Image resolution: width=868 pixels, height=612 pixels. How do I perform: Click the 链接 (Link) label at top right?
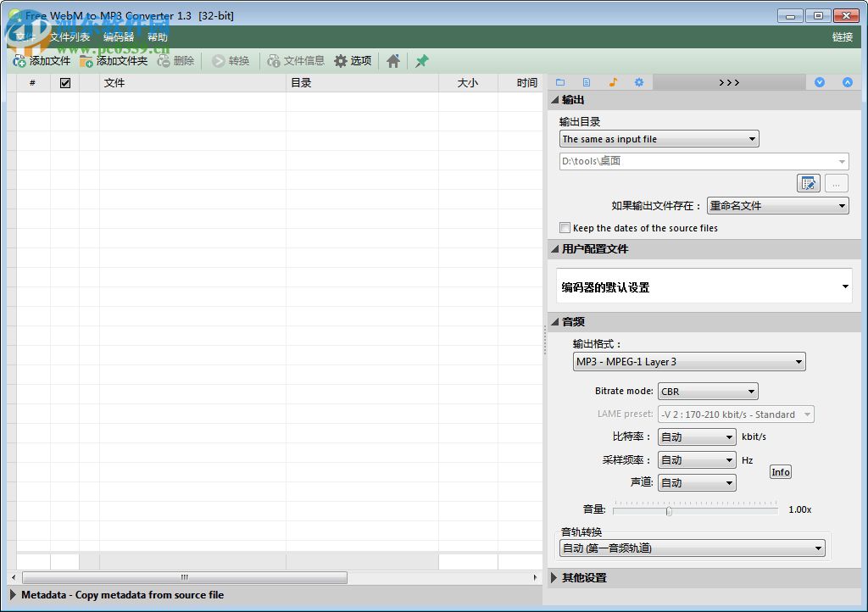tap(842, 36)
